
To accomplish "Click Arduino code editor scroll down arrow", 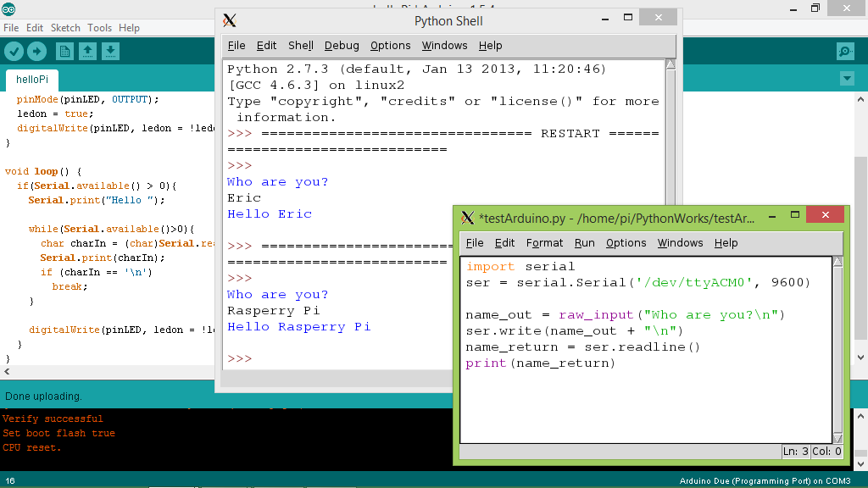I will point(861,358).
